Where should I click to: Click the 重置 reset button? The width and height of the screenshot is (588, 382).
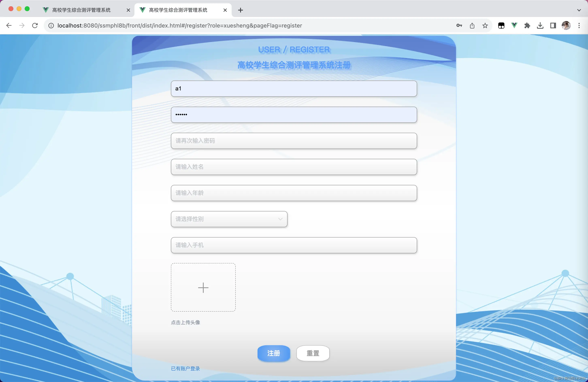pos(313,353)
